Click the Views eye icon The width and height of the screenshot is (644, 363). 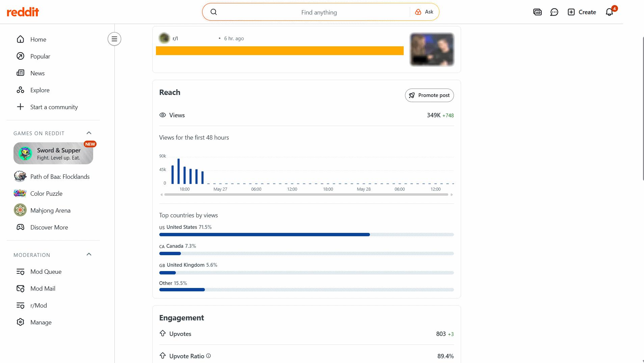coord(163,115)
